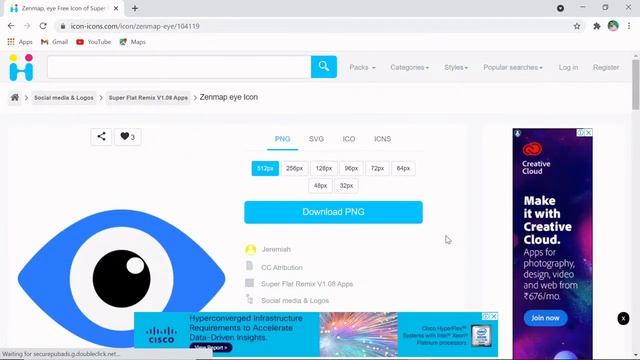Open author Jeremiah's profile link
The image size is (640, 360).
click(x=276, y=249)
